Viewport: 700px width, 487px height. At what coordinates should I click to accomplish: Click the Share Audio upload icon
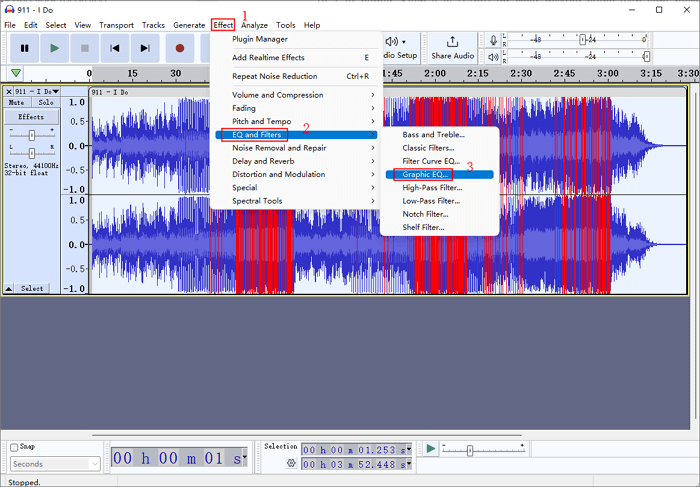pos(452,42)
